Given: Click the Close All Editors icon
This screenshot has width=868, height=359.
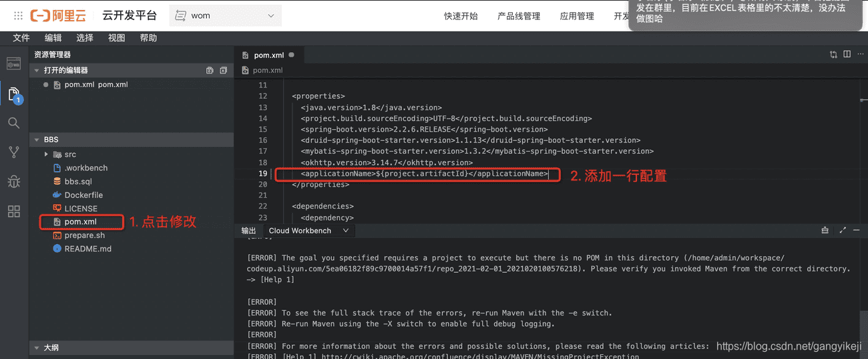Looking at the screenshot, I should tap(223, 70).
